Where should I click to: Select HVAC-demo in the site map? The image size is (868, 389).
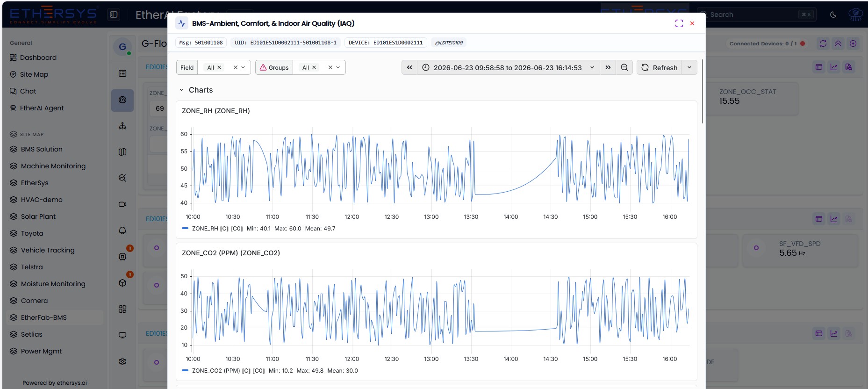tap(42, 200)
